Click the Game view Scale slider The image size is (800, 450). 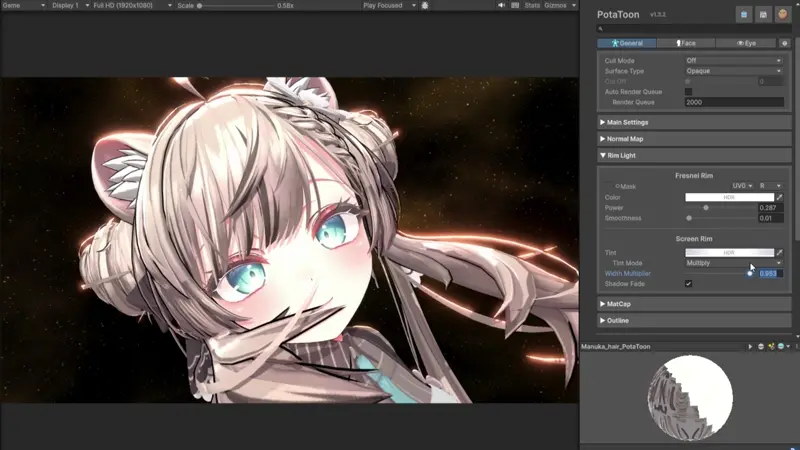point(236,6)
